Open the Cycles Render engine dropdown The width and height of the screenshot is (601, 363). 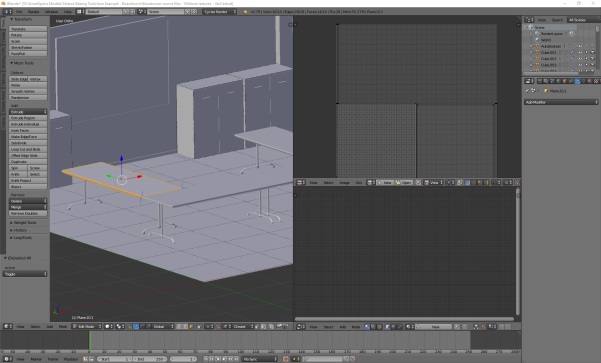(x=220, y=11)
